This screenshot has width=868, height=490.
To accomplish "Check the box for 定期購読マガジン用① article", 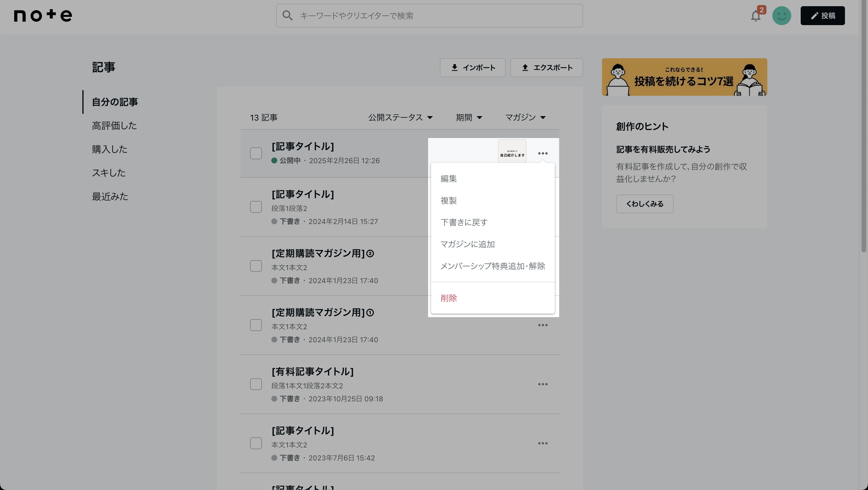I will (x=256, y=325).
